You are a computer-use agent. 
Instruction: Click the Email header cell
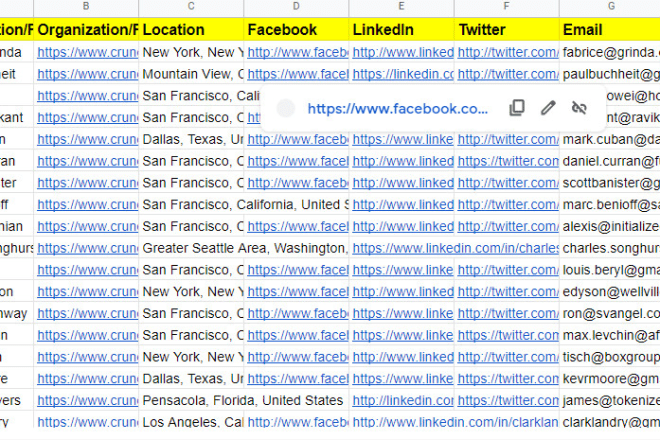coord(610,29)
